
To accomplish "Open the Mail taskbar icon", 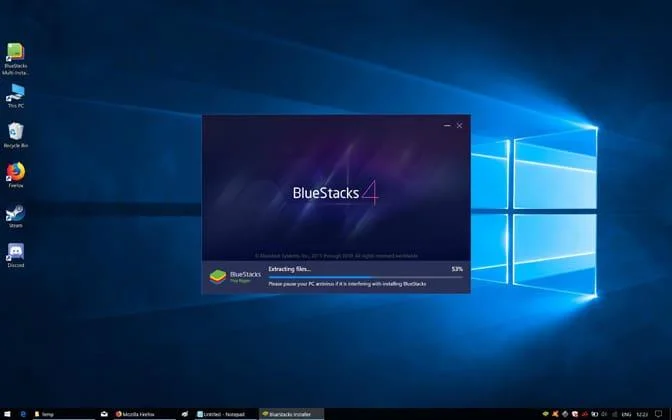I will [104, 414].
